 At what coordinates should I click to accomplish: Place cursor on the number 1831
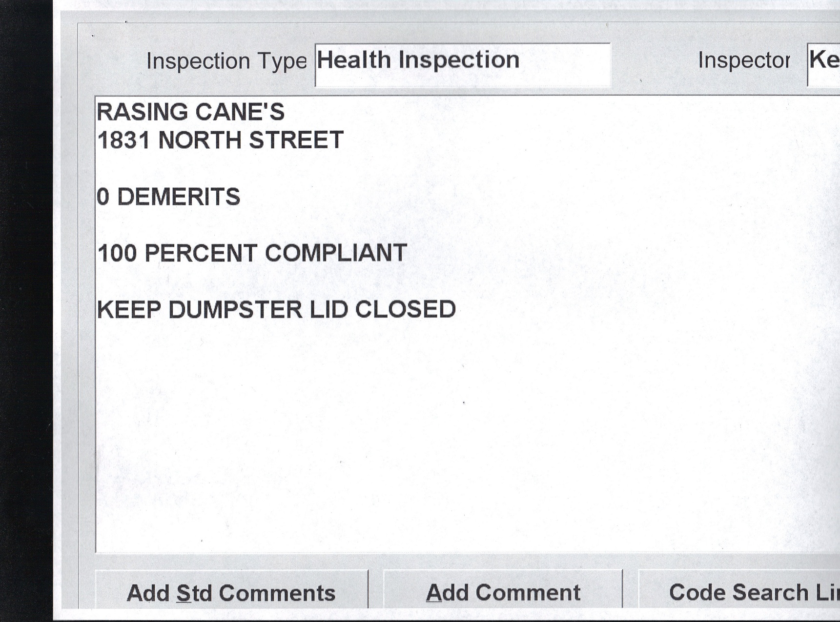point(123,140)
